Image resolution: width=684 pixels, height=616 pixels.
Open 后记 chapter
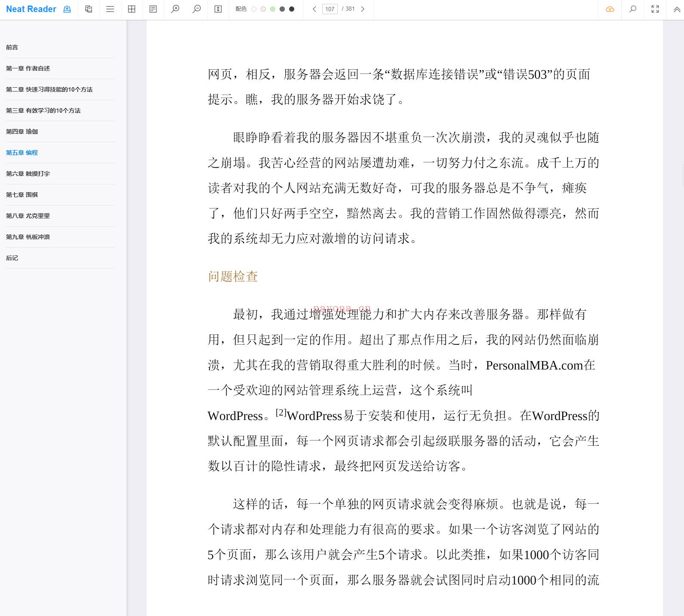point(12,258)
